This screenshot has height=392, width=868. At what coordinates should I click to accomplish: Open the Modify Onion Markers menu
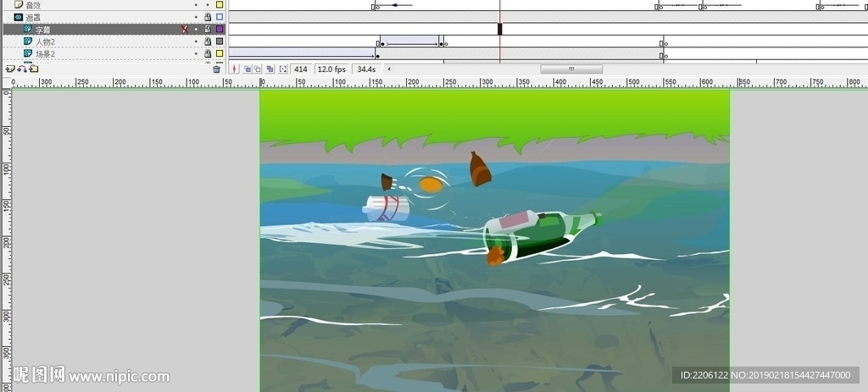pos(283,69)
